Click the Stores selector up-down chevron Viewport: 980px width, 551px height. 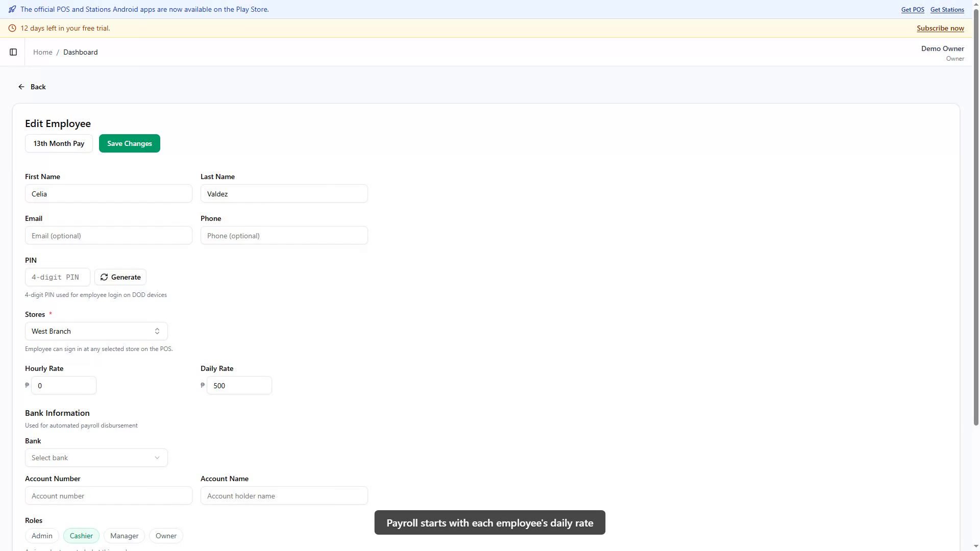157,331
